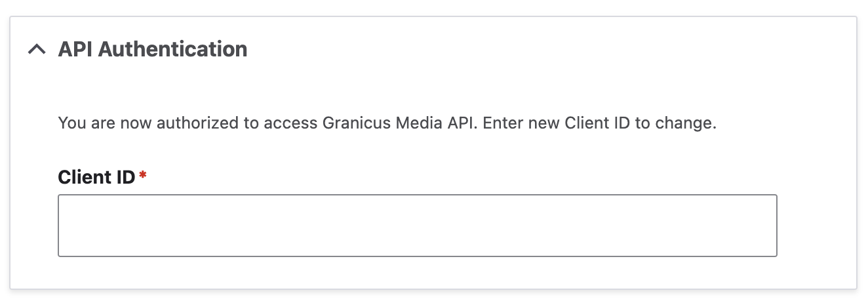Viewport: 868px width, 303px height.
Task: Click the API Authentication heading title
Action: pos(152,49)
